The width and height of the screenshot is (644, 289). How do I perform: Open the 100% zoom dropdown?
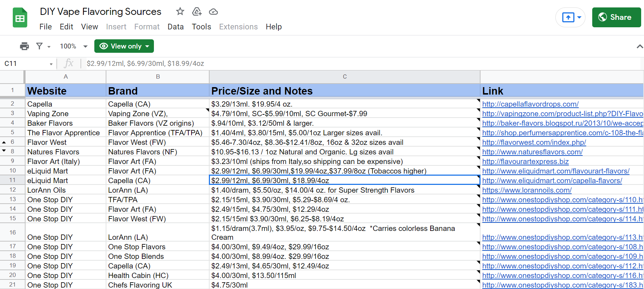tap(74, 46)
